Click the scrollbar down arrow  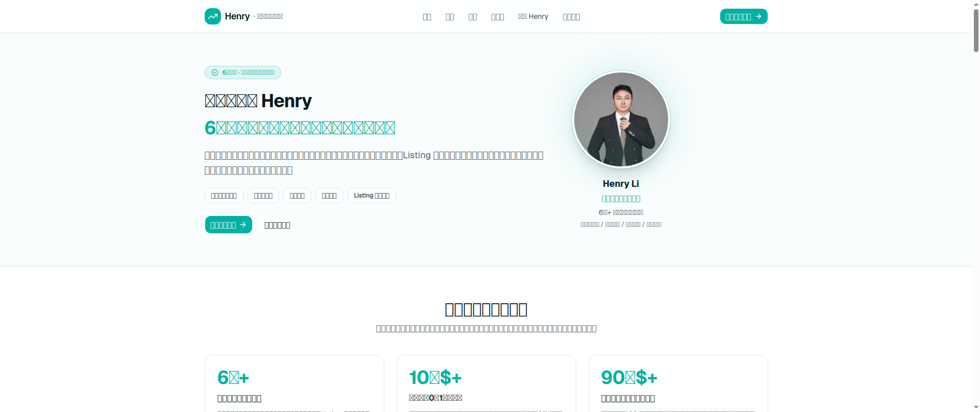[976, 407]
